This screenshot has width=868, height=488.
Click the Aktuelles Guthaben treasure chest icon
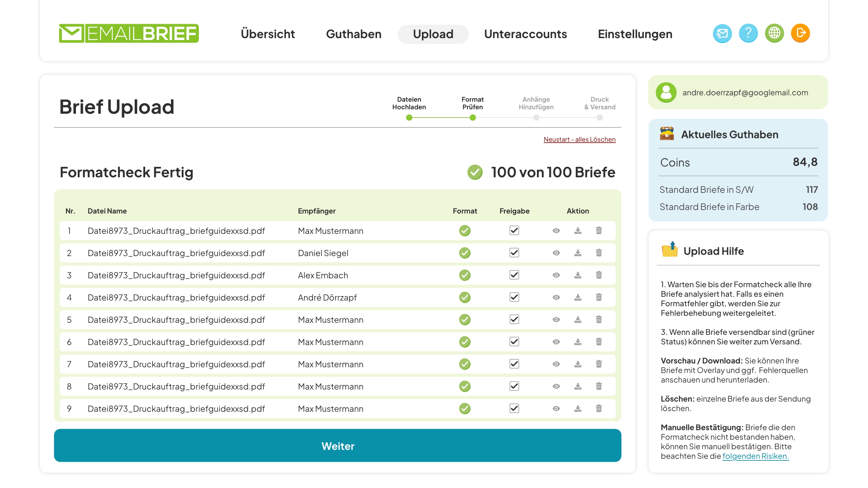[667, 133]
